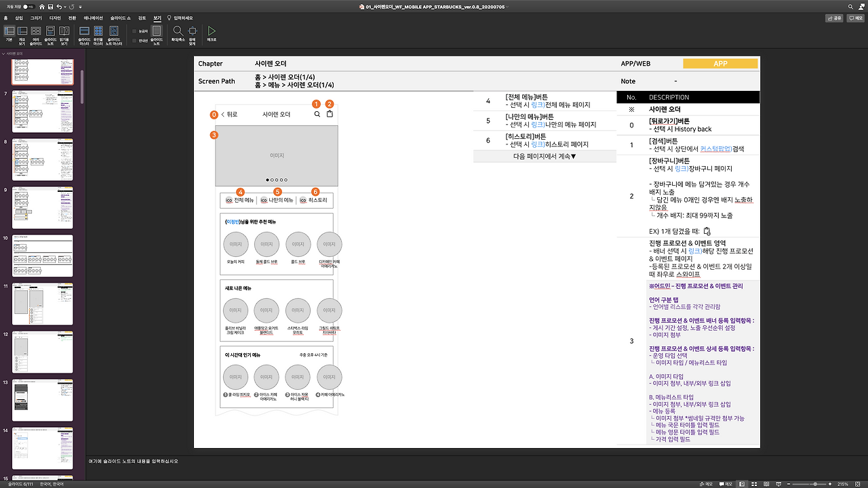Open the 슬라이드 쇼 ribbon tab
Viewport: 868px width, 488px height.
coord(121,18)
